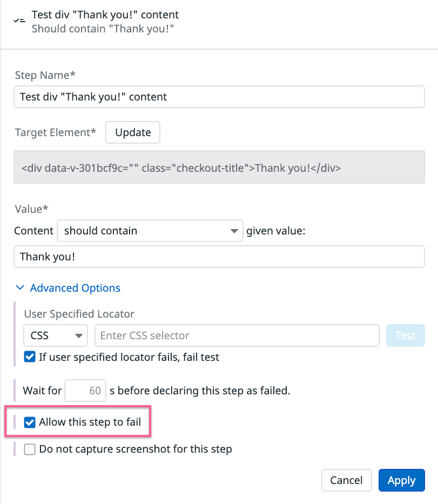The image size is (438, 504).
Task: Click the 'Enter CSS selector' input
Action: (237, 335)
